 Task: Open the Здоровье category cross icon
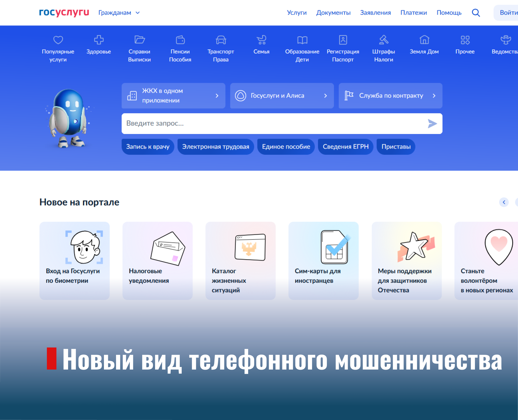[x=99, y=40]
